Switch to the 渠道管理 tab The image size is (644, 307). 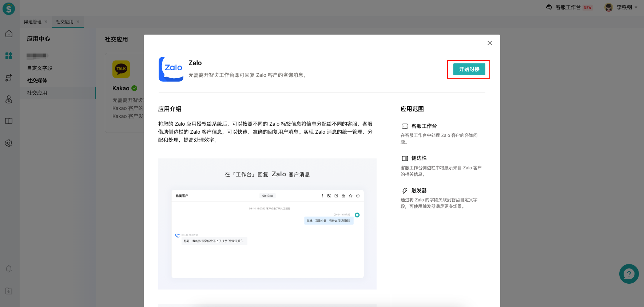pos(33,22)
